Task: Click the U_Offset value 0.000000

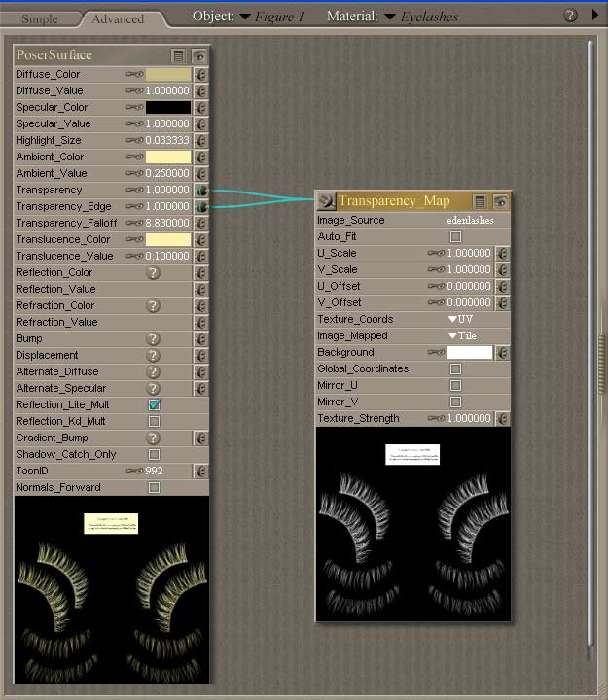Action: tap(469, 286)
